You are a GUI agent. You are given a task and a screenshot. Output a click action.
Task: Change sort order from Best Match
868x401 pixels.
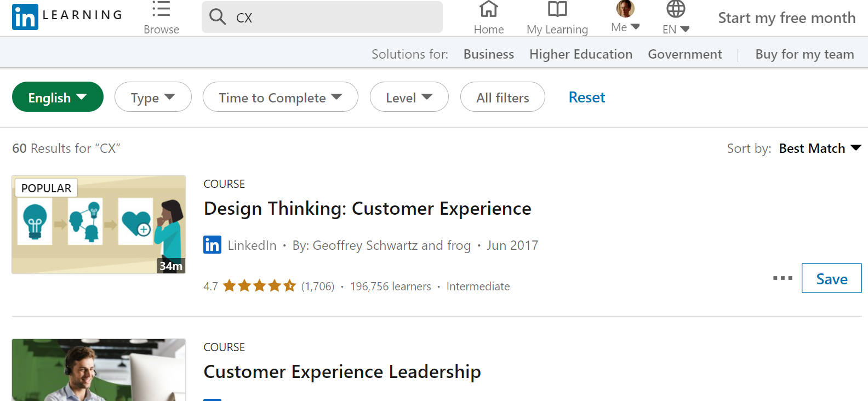[820, 148]
